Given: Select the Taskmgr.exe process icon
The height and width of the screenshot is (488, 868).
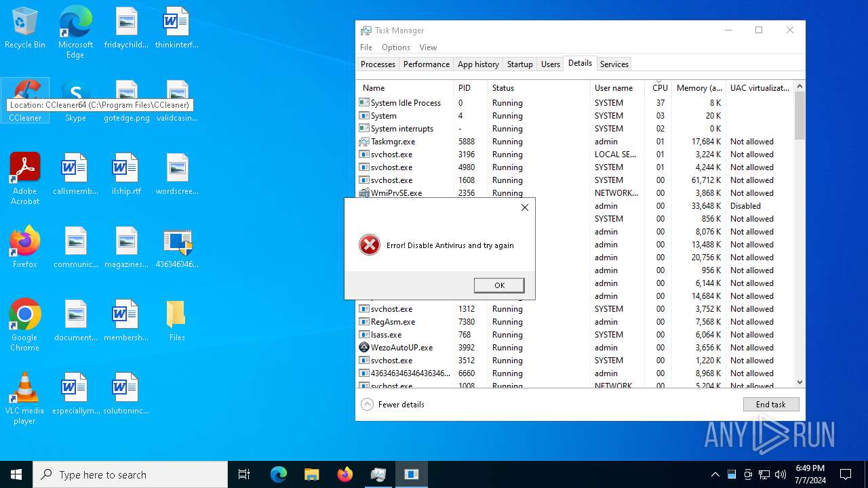Looking at the screenshot, I should click(x=364, y=142).
